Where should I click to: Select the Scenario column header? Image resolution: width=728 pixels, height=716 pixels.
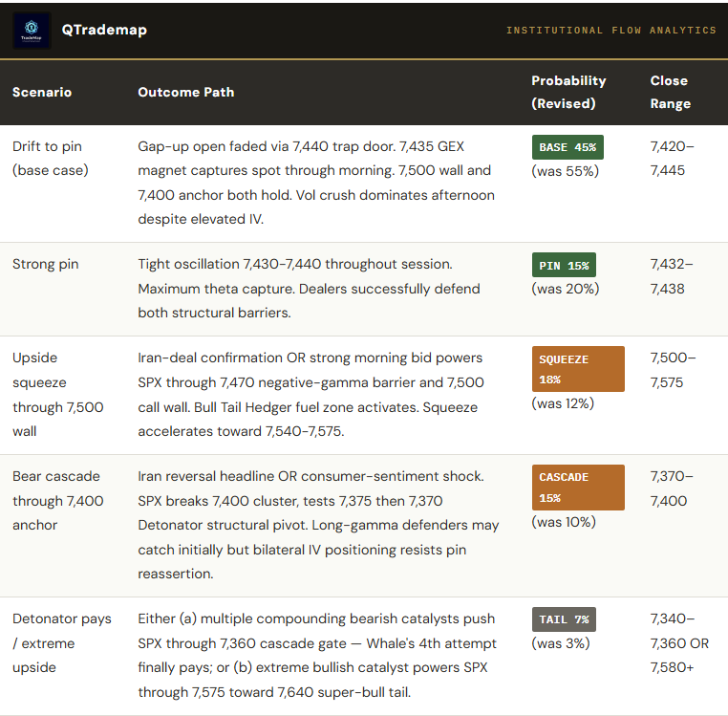(42, 92)
